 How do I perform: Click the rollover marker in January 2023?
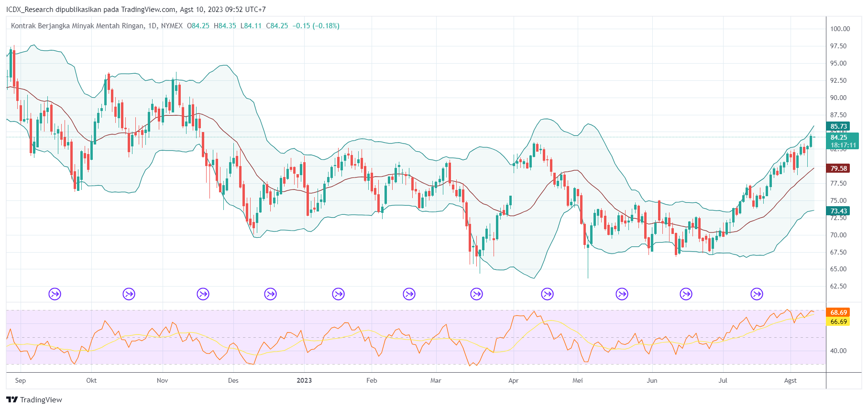coord(339,294)
